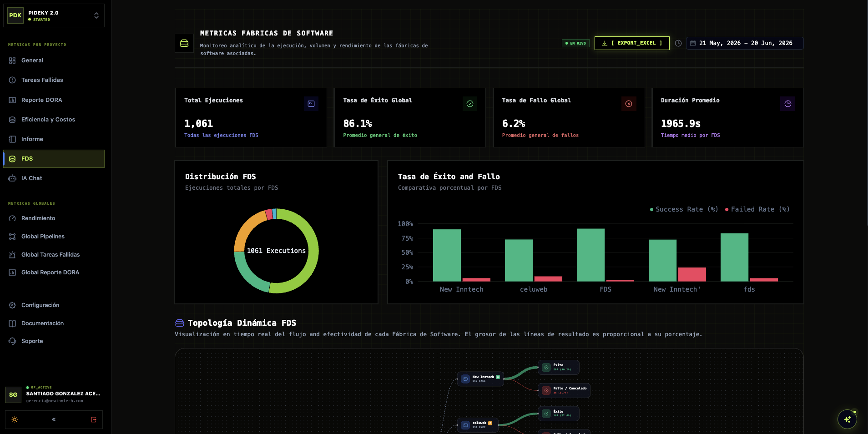This screenshot has height=434, width=868.
Task: Click the Fallo / Cancelado 36 node icon
Action: [546, 390]
